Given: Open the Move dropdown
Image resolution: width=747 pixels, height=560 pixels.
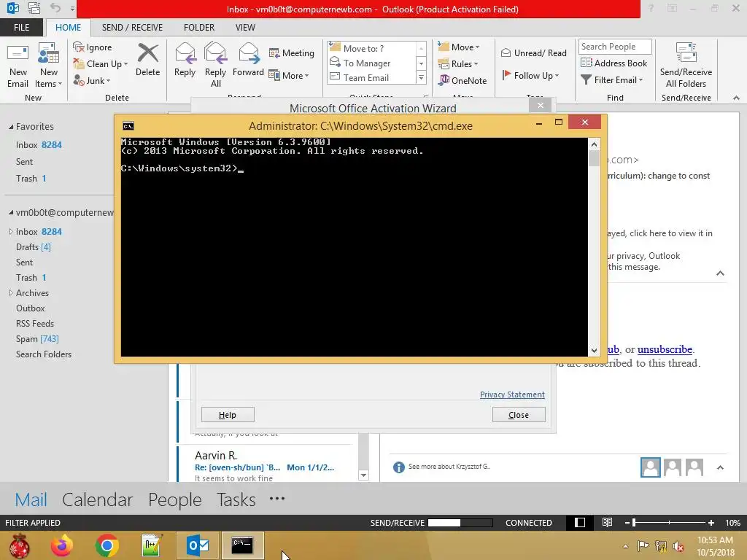Looking at the screenshot, I should tap(459, 47).
